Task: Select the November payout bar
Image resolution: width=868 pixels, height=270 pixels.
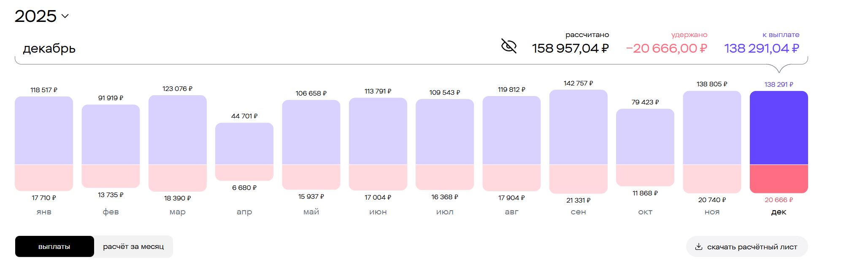Action: (712, 128)
